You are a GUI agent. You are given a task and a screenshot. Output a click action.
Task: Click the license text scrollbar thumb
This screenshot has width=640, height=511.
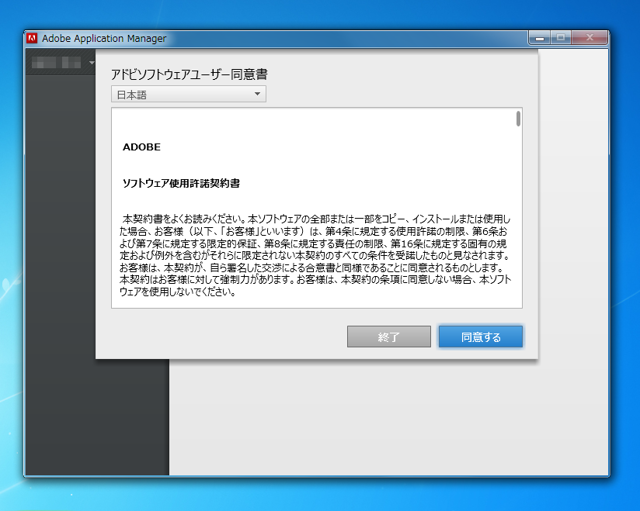point(518,119)
